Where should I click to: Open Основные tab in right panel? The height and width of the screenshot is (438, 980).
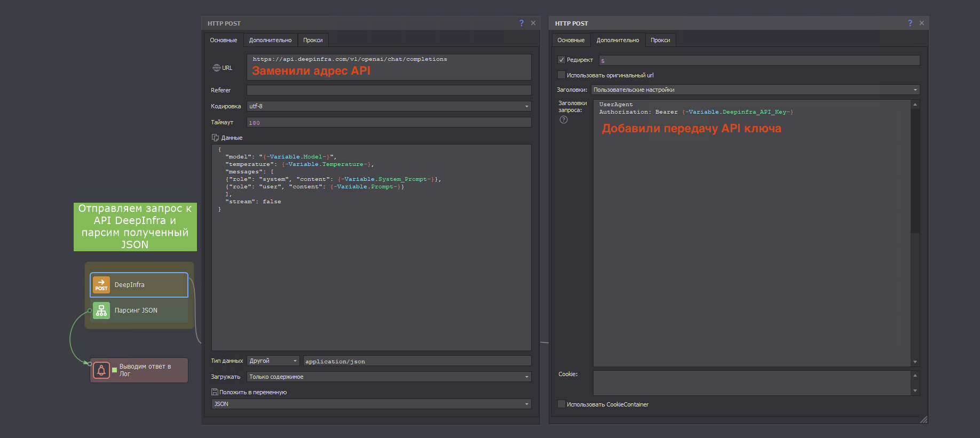click(571, 40)
